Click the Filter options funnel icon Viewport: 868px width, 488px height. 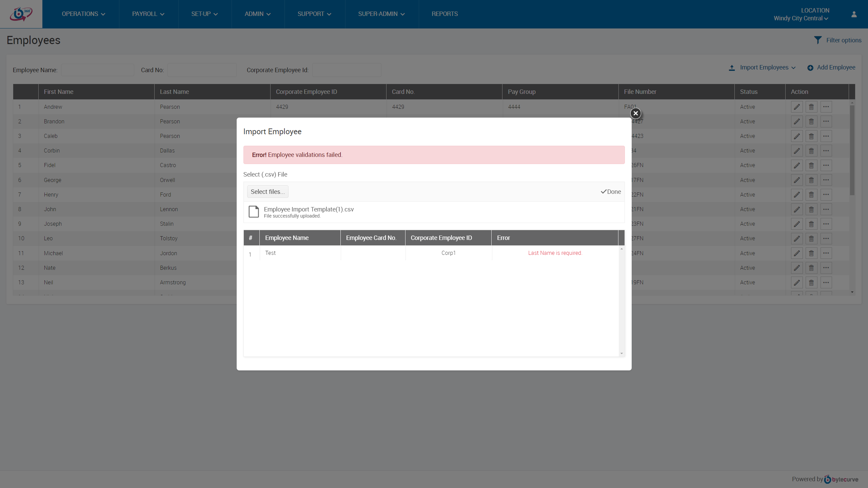pyautogui.click(x=817, y=40)
